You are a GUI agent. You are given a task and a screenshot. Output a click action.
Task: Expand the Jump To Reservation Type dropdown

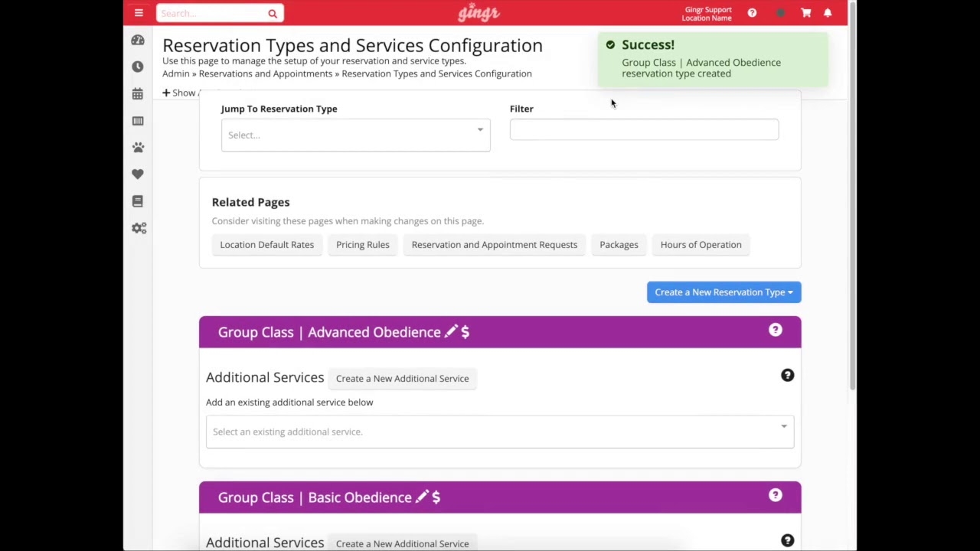click(x=355, y=135)
